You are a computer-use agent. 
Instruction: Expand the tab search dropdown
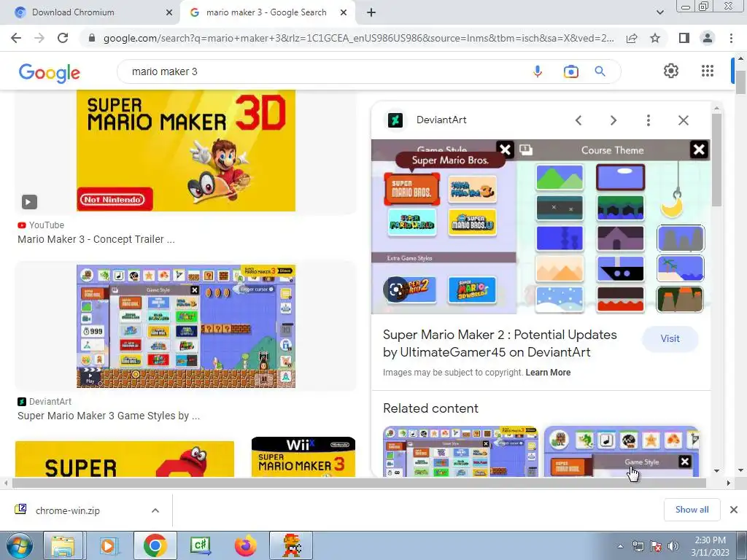click(x=659, y=12)
